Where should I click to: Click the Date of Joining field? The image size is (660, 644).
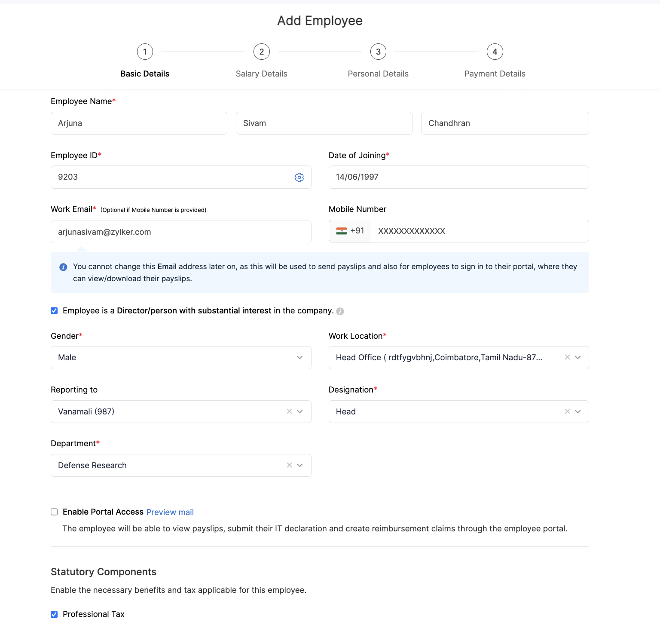[458, 177]
